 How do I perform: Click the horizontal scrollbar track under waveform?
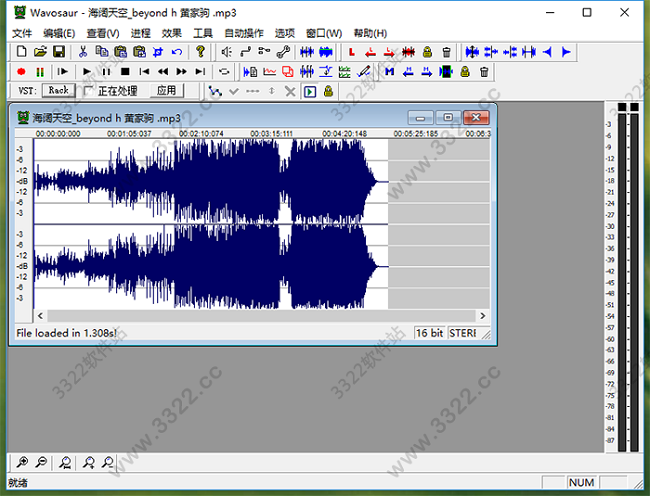pos(261,316)
